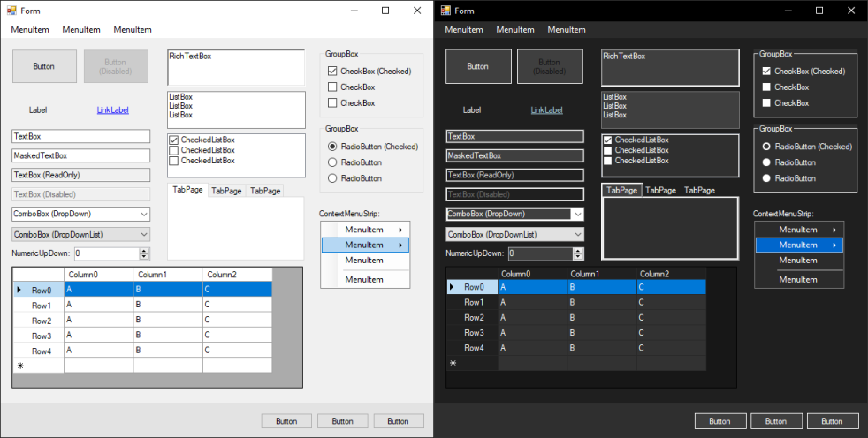
Task: Choose bottom MenuItem below separator in light ContextMenuStrip
Action: [x=365, y=279]
